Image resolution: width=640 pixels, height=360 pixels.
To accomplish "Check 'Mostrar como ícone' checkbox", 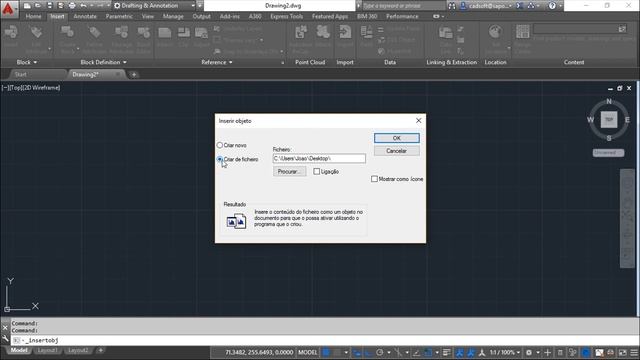I will coord(374,179).
